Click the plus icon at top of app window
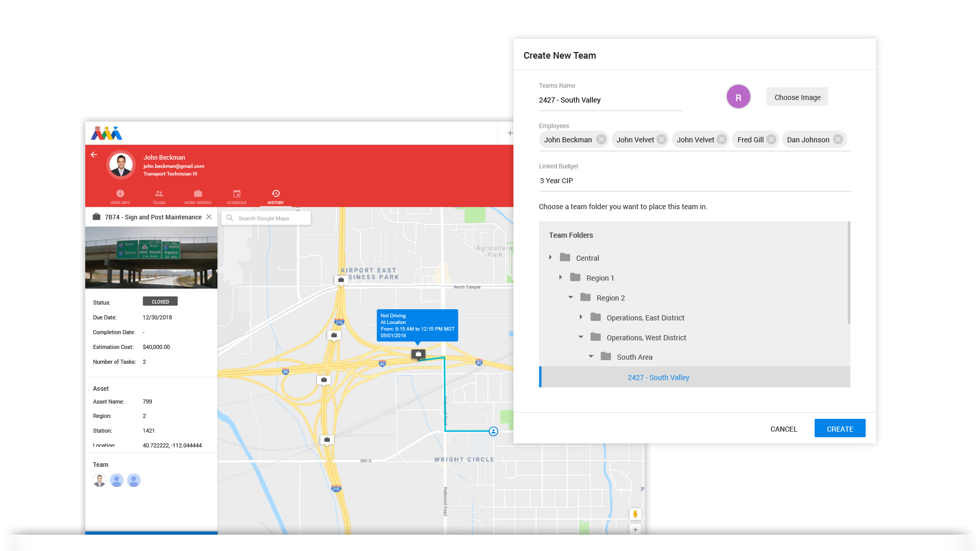 (x=510, y=133)
